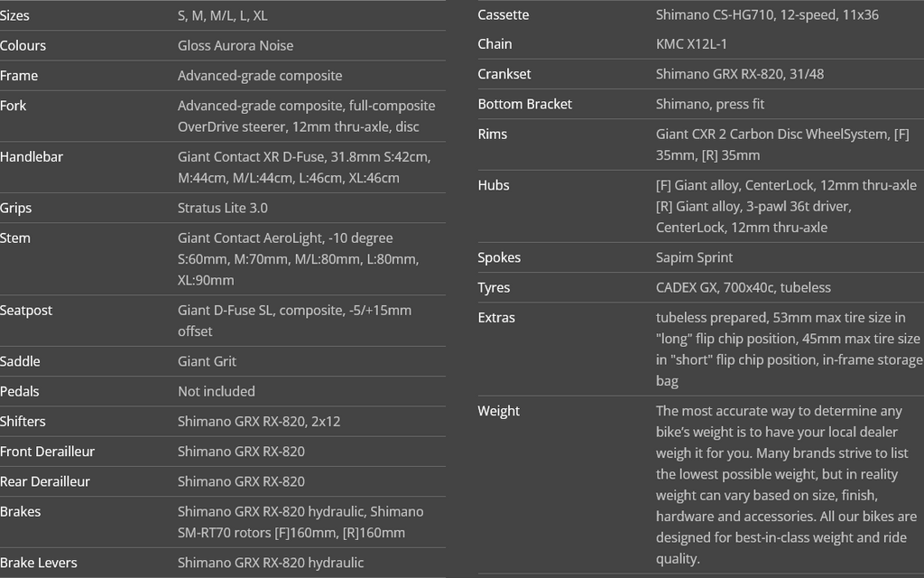Select the Gloss Aurora Noise colour value
Image resolution: width=924 pixels, height=578 pixels.
[x=236, y=45]
